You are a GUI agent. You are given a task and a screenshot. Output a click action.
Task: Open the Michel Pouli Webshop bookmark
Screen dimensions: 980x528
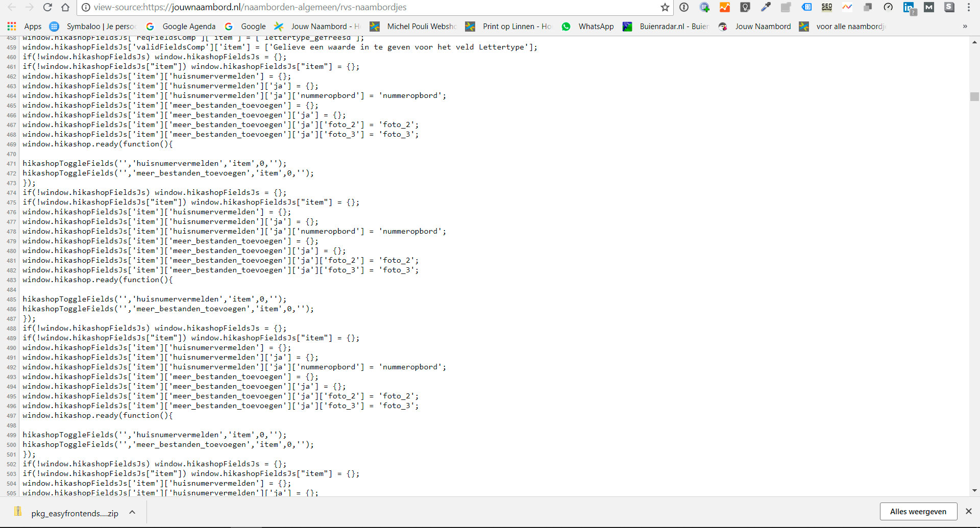point(413,27)
